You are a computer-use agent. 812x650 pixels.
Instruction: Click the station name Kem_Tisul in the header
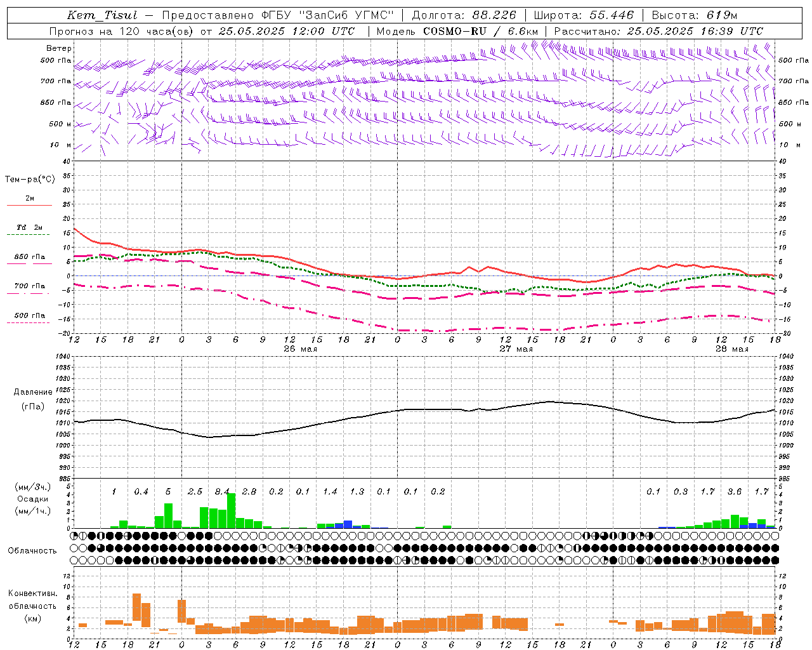point(102,16)
